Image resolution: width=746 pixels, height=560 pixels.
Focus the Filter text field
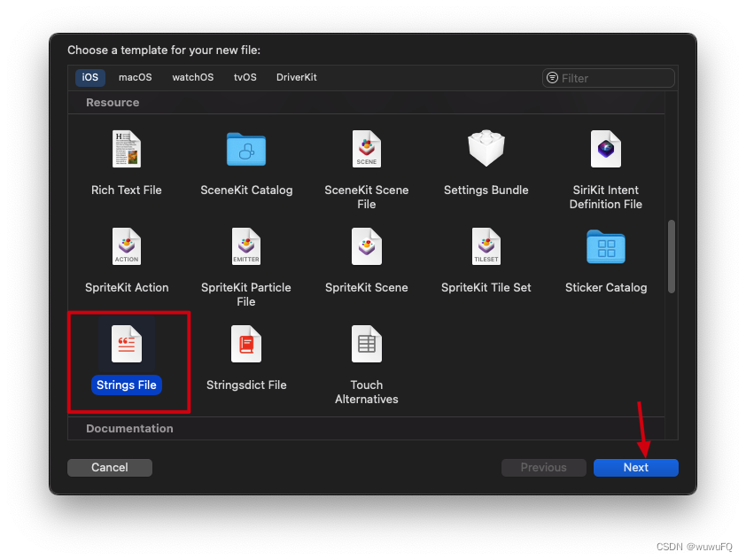click(609, 78)
